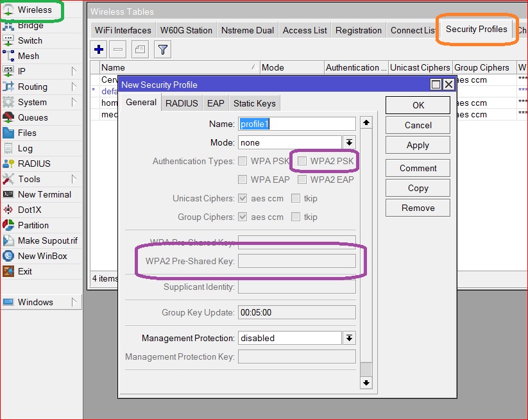Enable the WPA2 PSK checkbox
This screenshot has height=420, width=528.
pos(302,161)
